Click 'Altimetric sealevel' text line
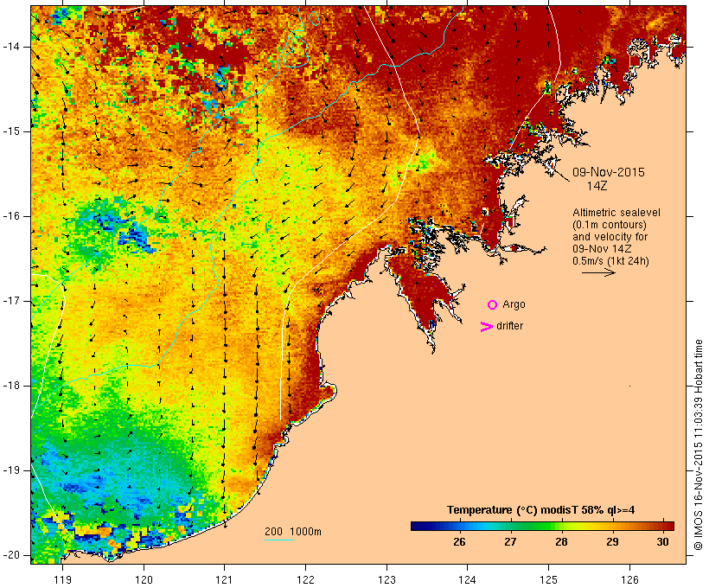Image resolution: width=709 pixels, height=588 pixels. [x=616, y=213]
